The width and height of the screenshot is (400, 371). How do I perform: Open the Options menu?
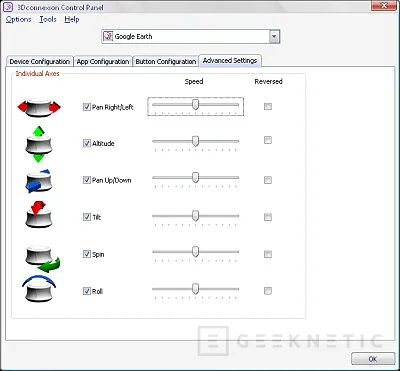point(18,19)
